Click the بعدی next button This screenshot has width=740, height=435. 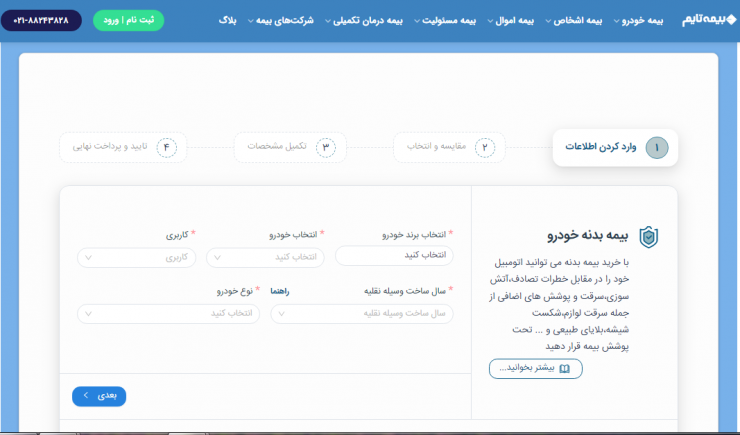pyautogui.click(x=99, y=396)
